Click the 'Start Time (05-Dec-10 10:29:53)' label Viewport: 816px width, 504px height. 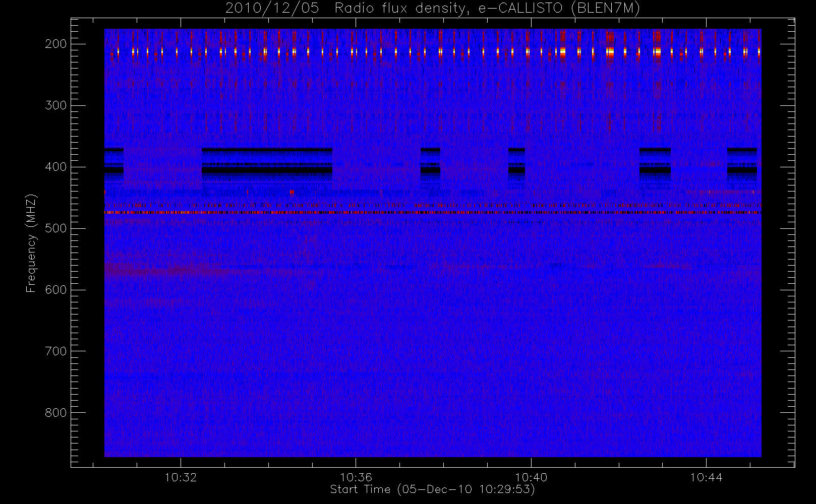432,489
